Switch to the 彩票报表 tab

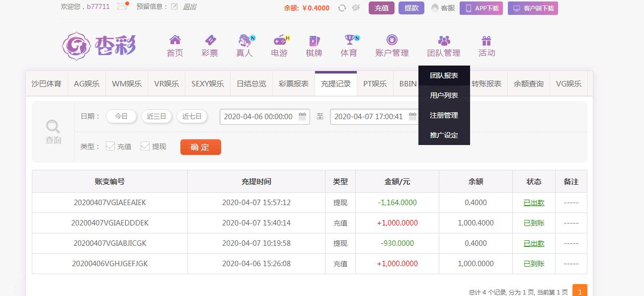pyautogui.click(x=294, y=84)
